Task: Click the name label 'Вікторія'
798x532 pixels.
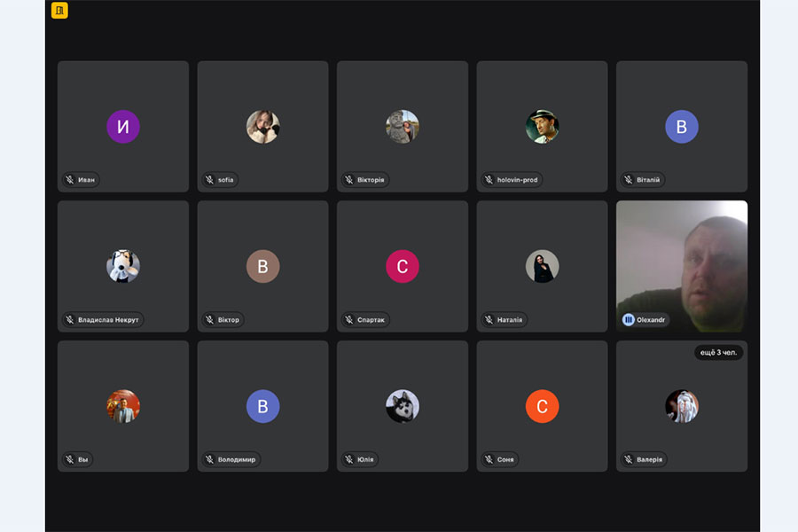Action: point(371,180)
